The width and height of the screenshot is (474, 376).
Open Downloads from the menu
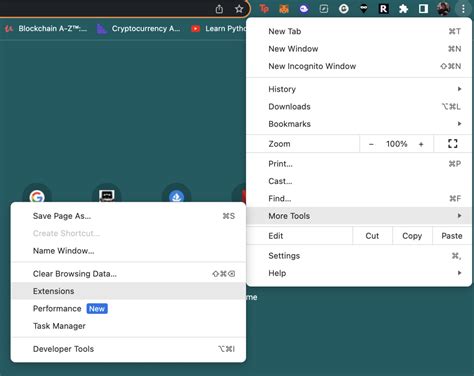click(x=359, y=106)
